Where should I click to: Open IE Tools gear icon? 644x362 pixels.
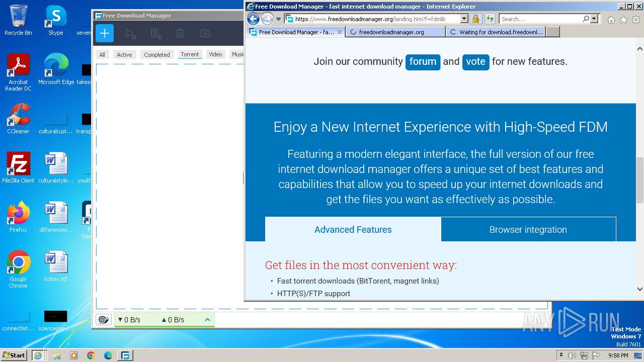(x=636, y=20)
